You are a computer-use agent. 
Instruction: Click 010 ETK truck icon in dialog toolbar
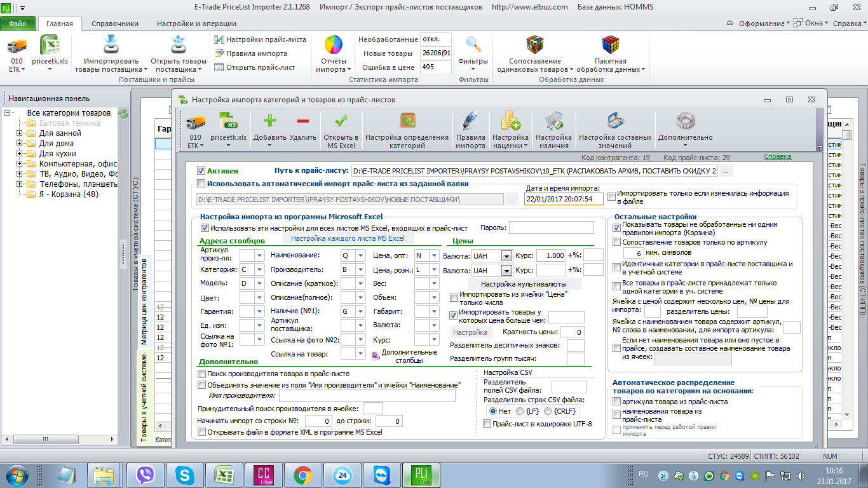[196, 121]
